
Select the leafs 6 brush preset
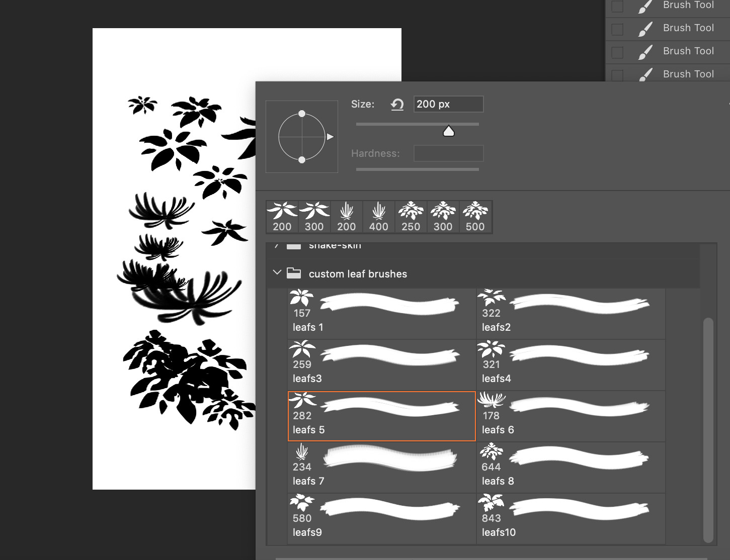(570, 416)
